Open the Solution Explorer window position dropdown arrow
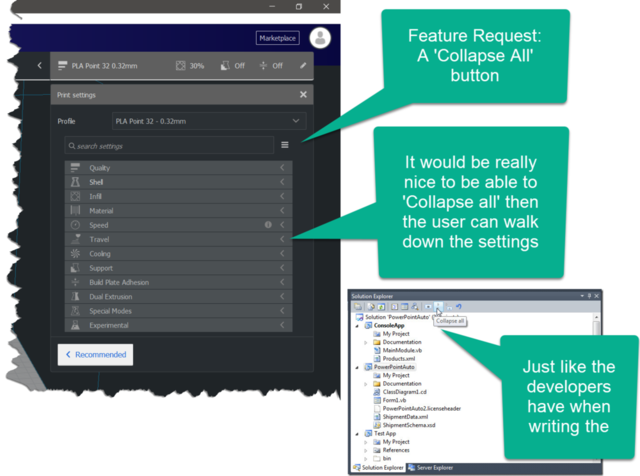 pos(582,296)
